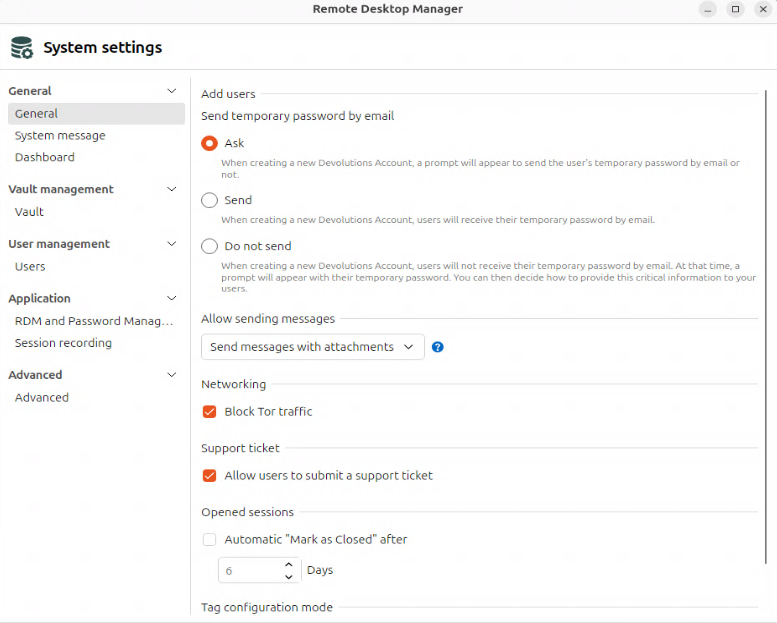Viewport: 777px width, 623px height.
Task: Click the Allow sending messages heading
Action: click(x=268, y=319)
